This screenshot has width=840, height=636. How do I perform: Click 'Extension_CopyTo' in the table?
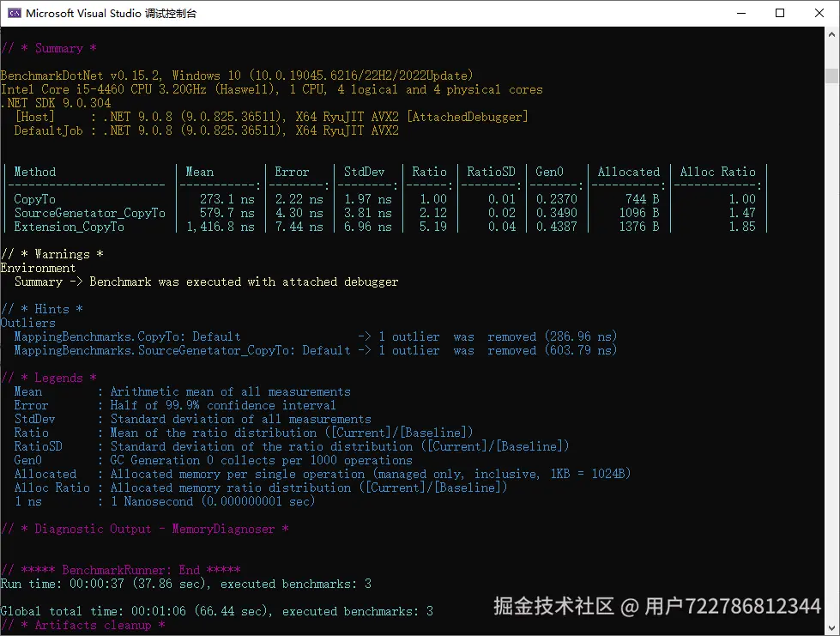pos(69,227)
